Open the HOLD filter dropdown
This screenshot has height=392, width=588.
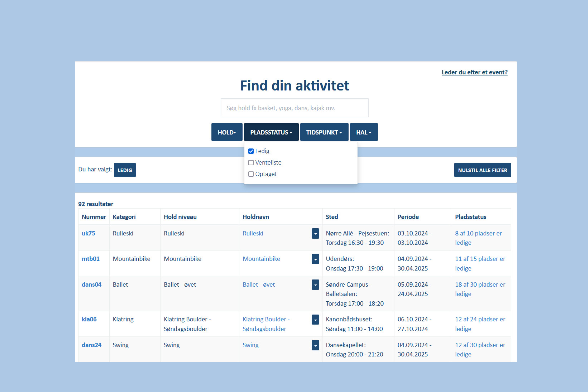click(227, 132)
